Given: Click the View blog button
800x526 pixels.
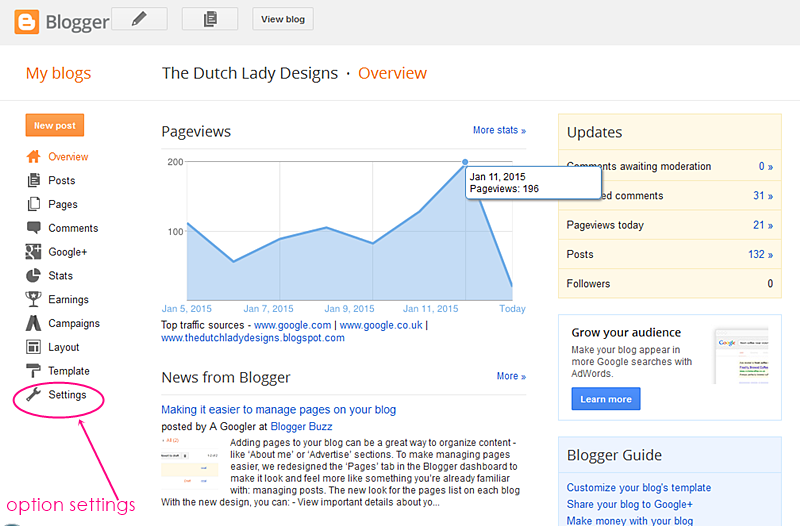Looking at the screenshot, I should 283,19.
